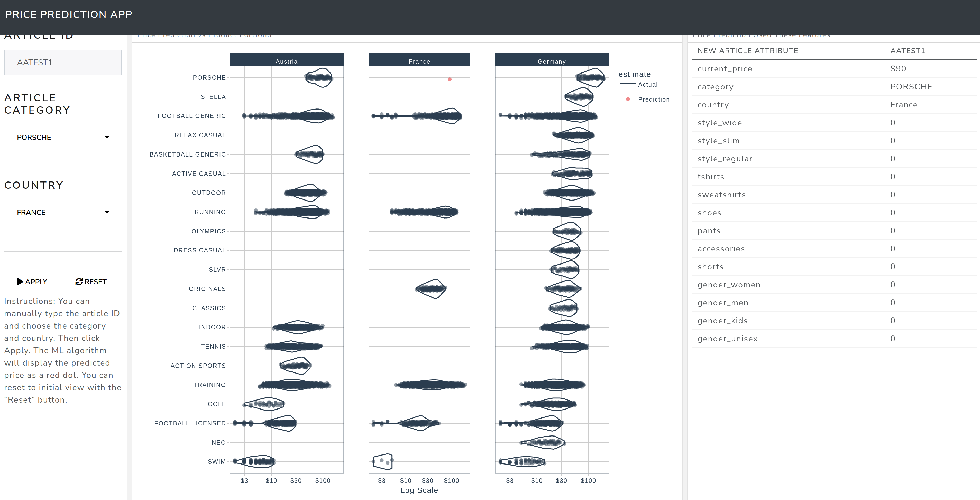Click the FOOTBALL LICENSED y-axis label

[190, 423]
